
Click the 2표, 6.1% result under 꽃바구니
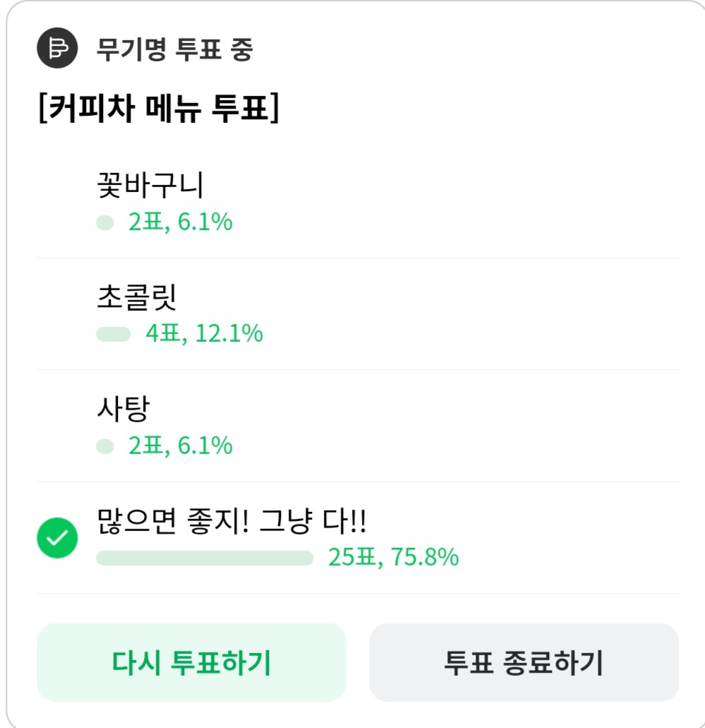[180, 223]
